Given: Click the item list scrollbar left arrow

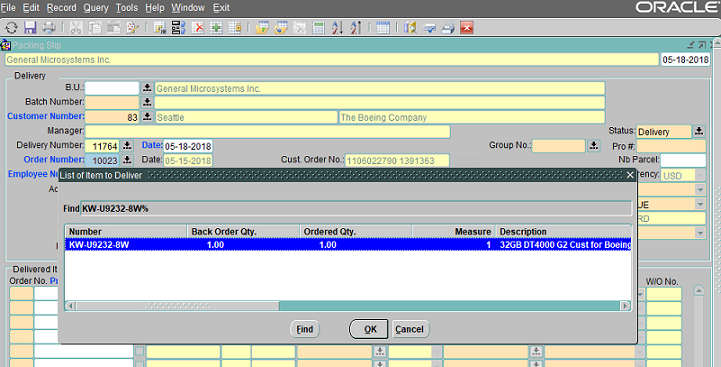Looking at the screenshot, I should tap(71, 306).
